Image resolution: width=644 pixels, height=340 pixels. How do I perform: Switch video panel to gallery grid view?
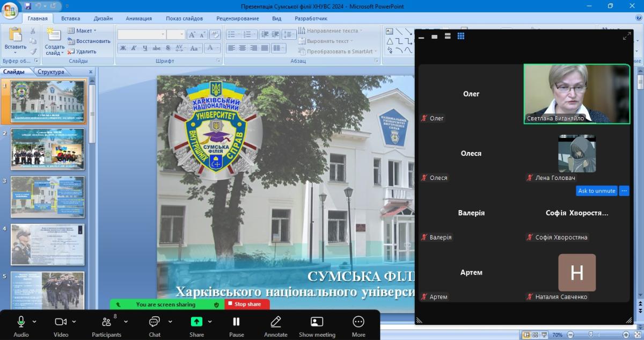(x=460, y=36)
